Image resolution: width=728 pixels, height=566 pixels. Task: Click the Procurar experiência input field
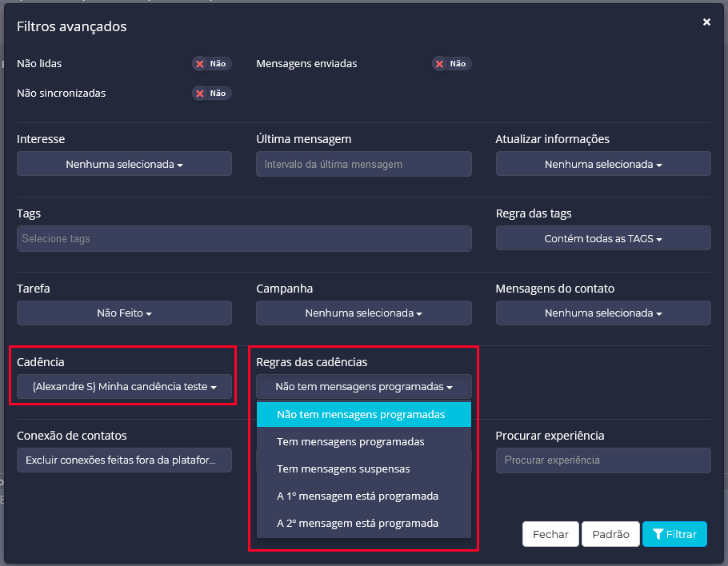pos(603,460)
